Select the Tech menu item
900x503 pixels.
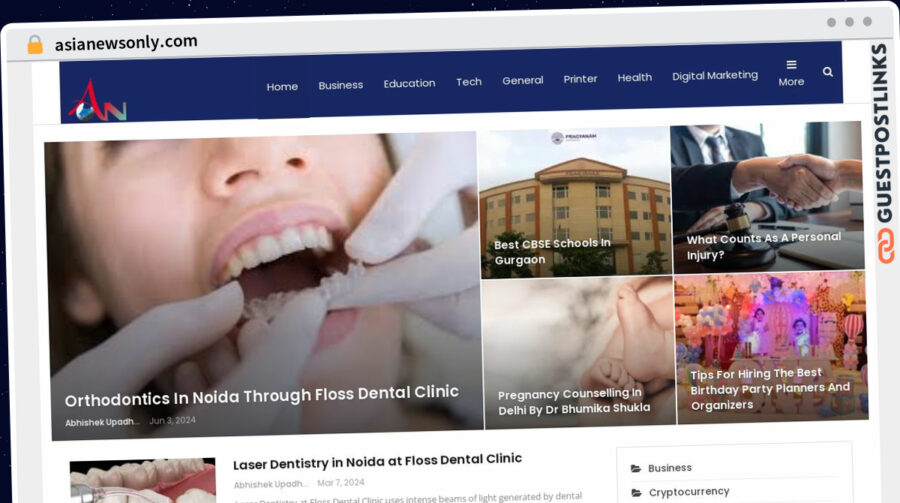469,82
